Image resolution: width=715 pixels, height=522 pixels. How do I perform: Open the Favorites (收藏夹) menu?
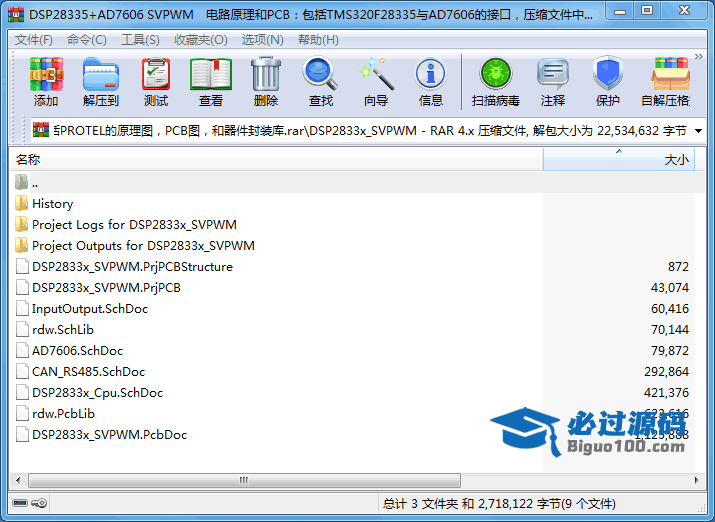pyautogui.click(x=201, y=40)
